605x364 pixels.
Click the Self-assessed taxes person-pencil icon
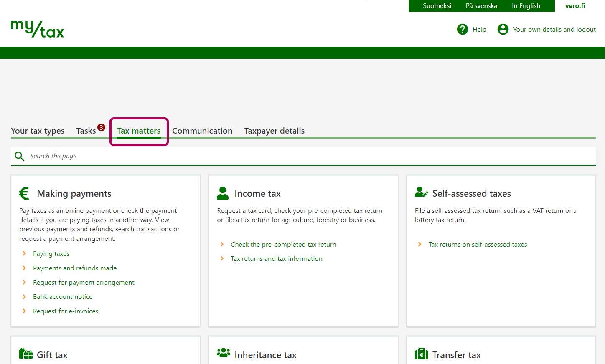421,192
